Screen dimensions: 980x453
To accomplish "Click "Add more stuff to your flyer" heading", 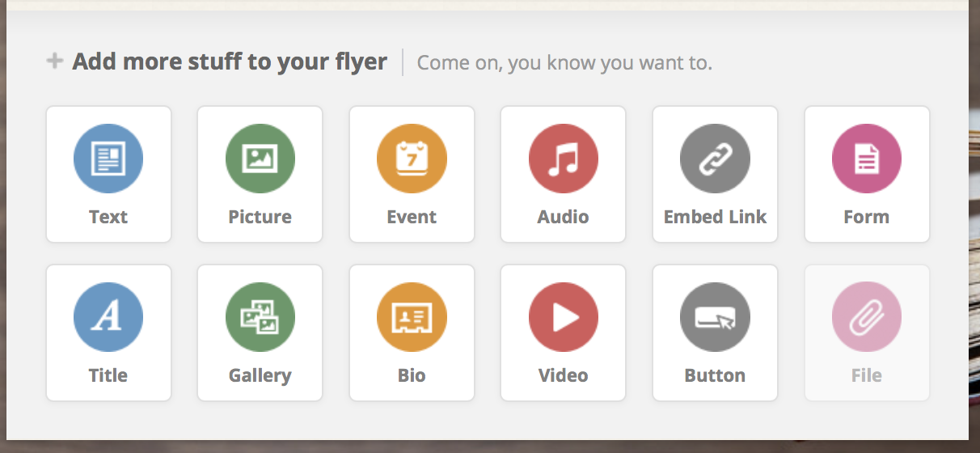I will pyautogui.click(x=230, y=61).
